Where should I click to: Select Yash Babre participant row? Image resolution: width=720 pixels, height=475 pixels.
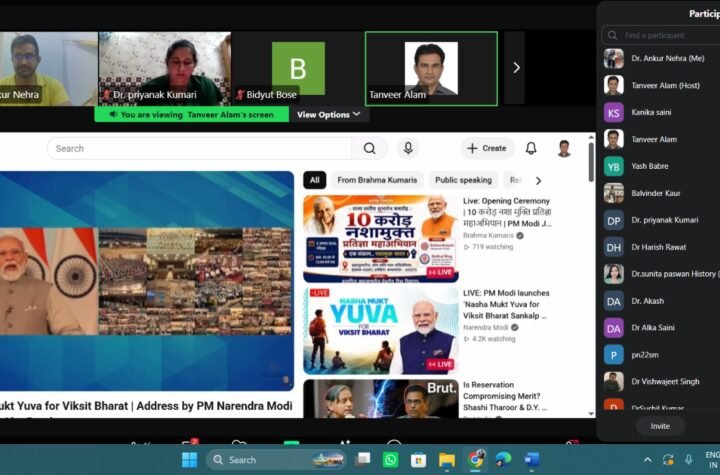660,166
